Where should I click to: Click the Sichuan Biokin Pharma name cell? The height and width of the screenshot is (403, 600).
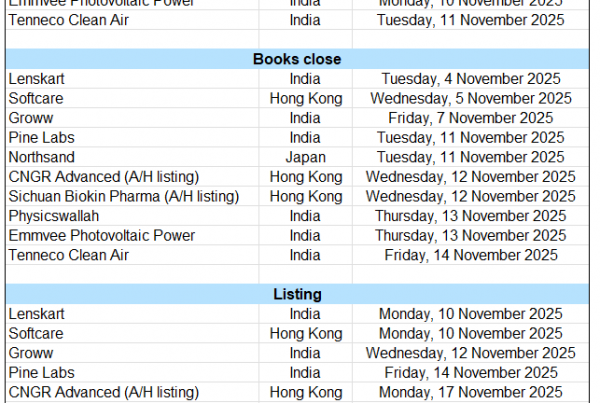[124, 196]
